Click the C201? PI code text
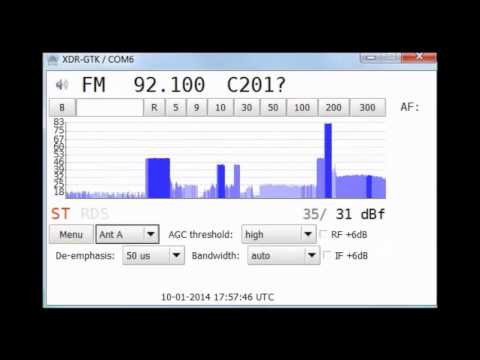480x360 pixels. 256,85
